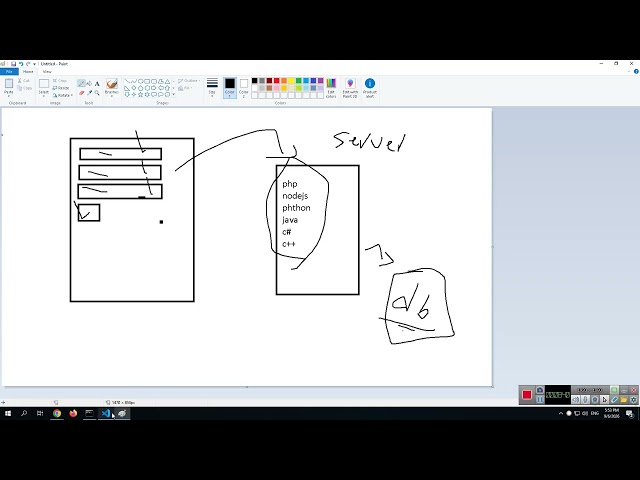This screenshot has height=480, width=640.
Task: Click Edit with Paint 3D
Action: (350, 88)
